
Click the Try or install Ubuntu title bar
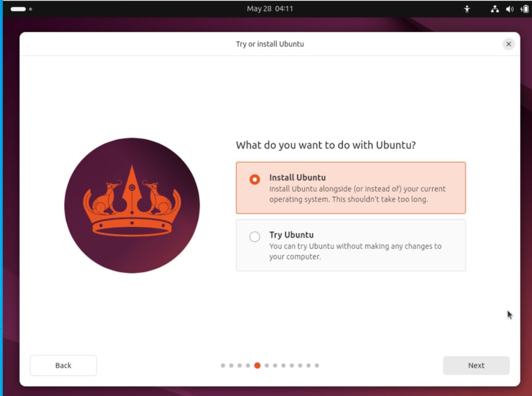coord(270,44)
